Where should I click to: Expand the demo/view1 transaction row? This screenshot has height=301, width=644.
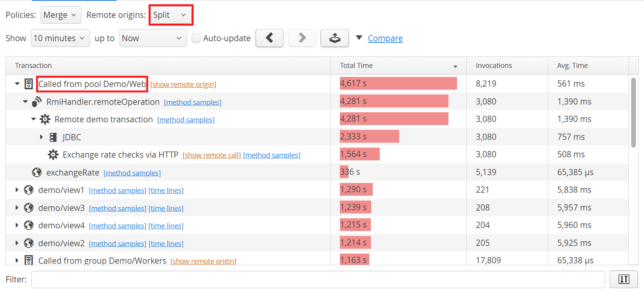pos(17,190)
